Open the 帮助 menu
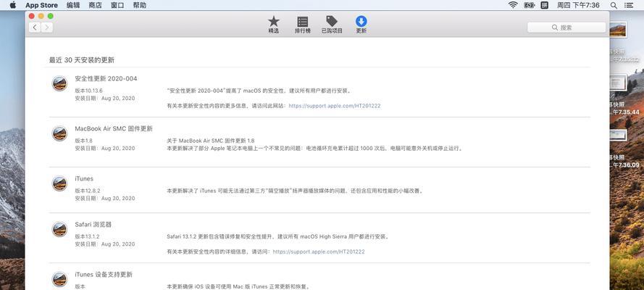Viewport: 644px width, 290px height. 140,5
